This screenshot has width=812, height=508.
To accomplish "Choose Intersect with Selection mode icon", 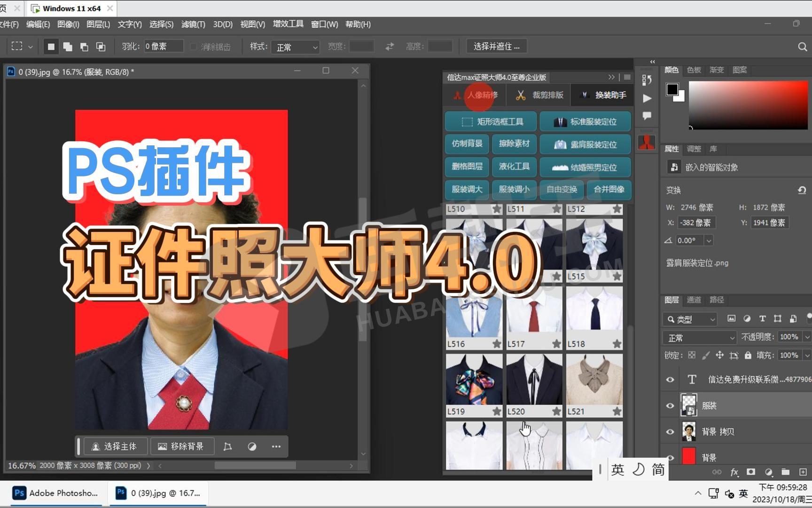I will pos(101,46).
